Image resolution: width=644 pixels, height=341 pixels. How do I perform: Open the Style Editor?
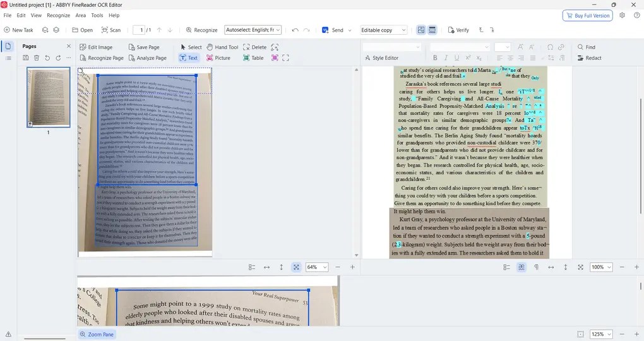click(x=381, y=58)
